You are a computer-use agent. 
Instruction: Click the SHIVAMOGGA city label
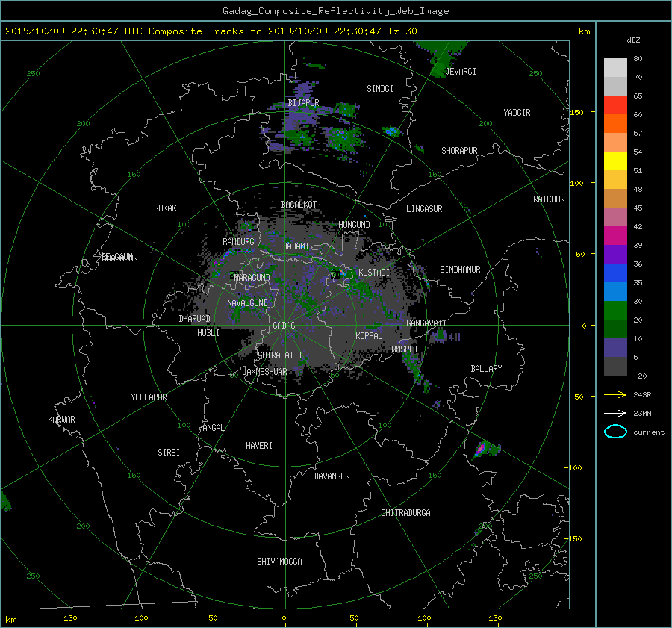click(279, 562)
